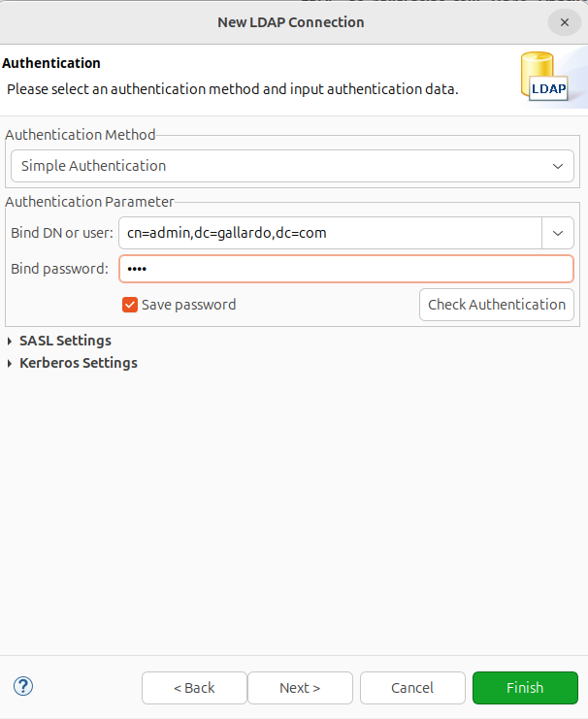Viewport: 588px width, 719px height.
Task: Focus the Bind password input field
Action: click(346, 269)
